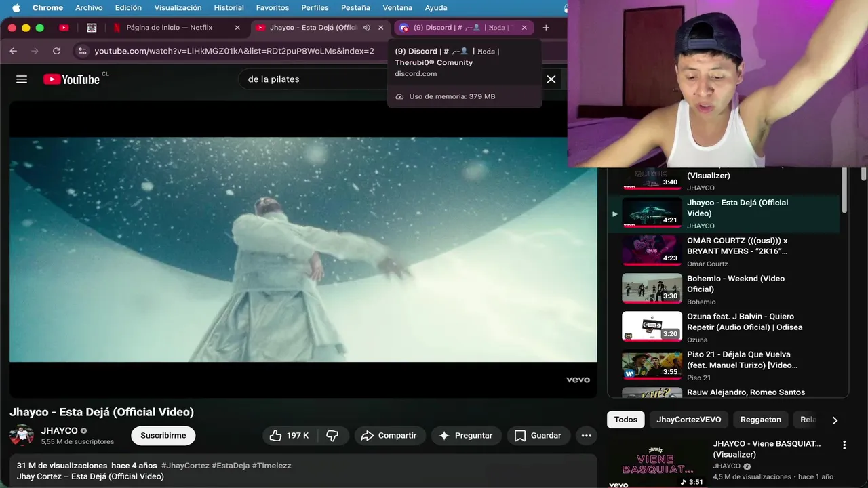Open the Pestaña menu
The image size is (868, 488).
point(355,7)
